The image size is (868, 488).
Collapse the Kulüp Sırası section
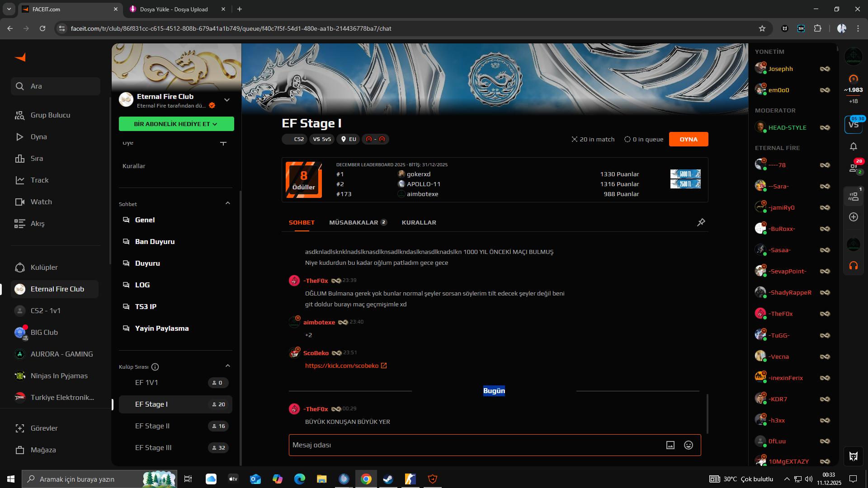pyautogui.click(x=228, y=366)
